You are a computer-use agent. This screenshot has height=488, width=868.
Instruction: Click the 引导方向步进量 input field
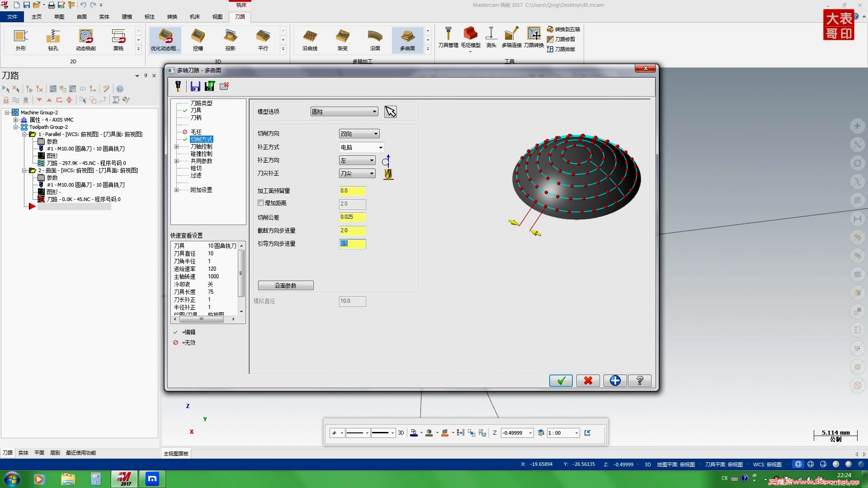[x=351, y=243]
